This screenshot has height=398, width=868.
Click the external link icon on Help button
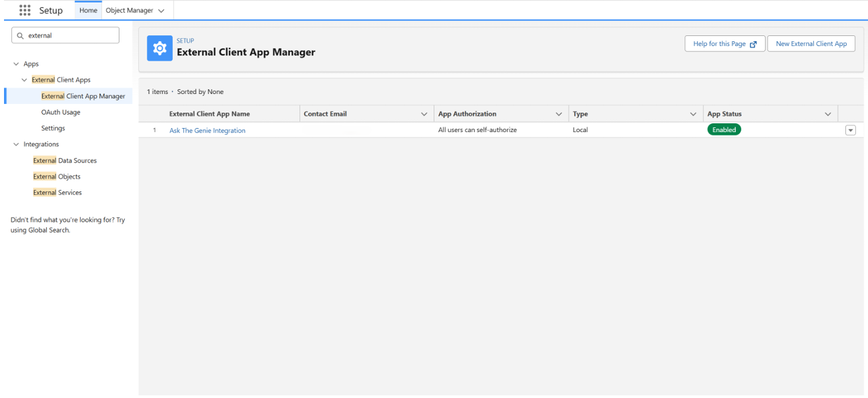[753, 44]
